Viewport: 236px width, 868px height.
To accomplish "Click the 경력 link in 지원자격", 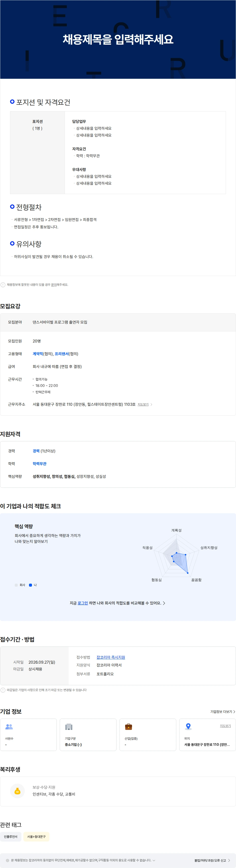I will pyautogui.click(x=36, y=451).
